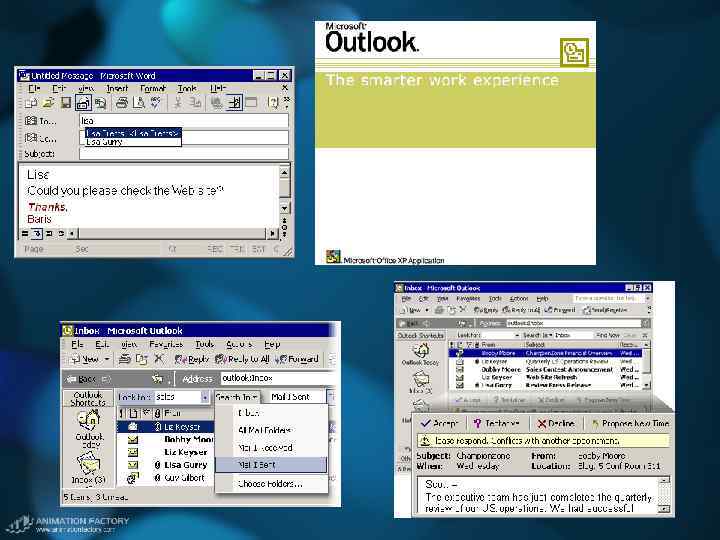
Task: Open the File menu in the Word message window
Action: [34, 88]
